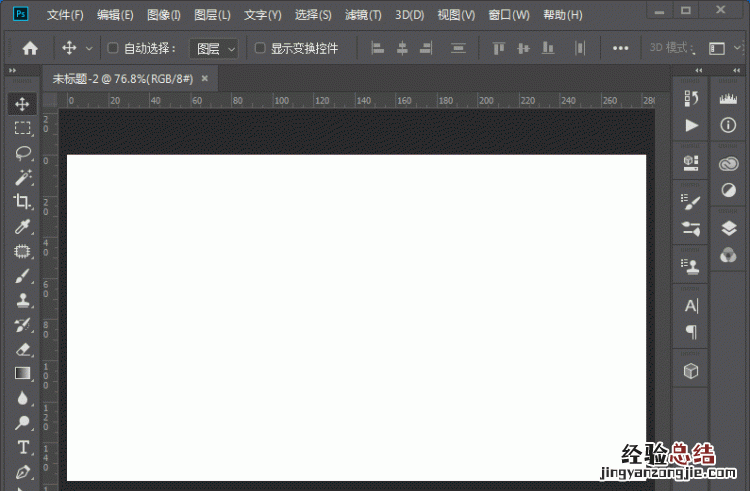Collapse the rightmost panel column arrows

click(736, 70)
